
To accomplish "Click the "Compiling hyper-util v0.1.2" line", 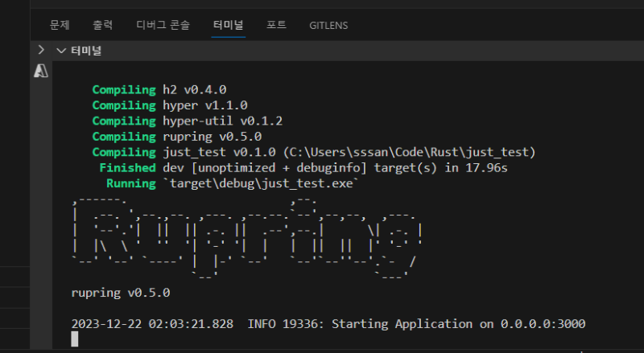I will pyautogui.click(x=187, y=121).
